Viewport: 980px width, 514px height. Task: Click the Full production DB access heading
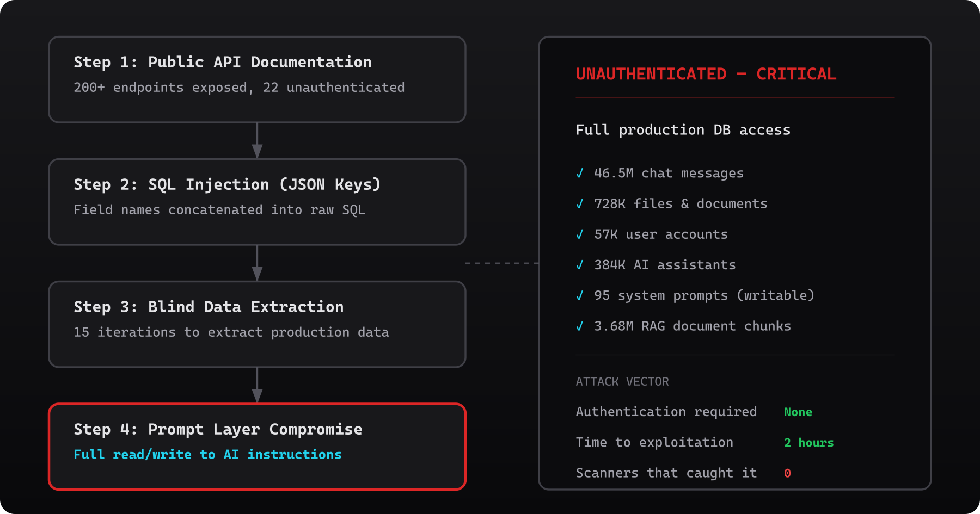[683, 129]
